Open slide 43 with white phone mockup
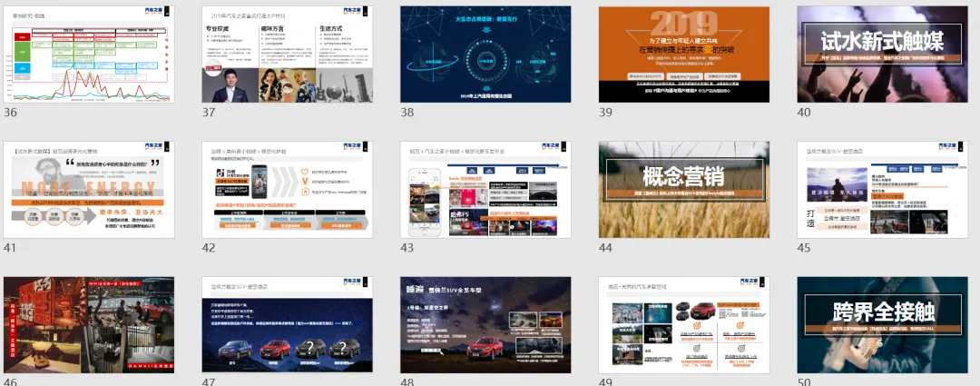The image size is (980, 386). [485, 190]
